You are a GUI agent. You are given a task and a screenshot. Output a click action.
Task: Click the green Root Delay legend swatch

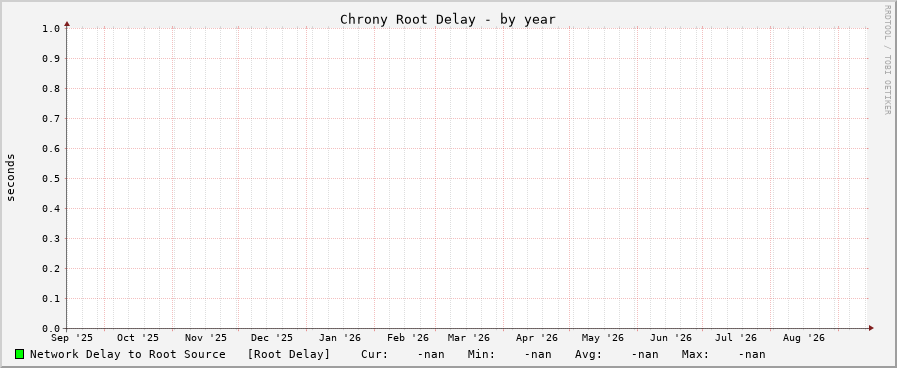click(19, 354)
